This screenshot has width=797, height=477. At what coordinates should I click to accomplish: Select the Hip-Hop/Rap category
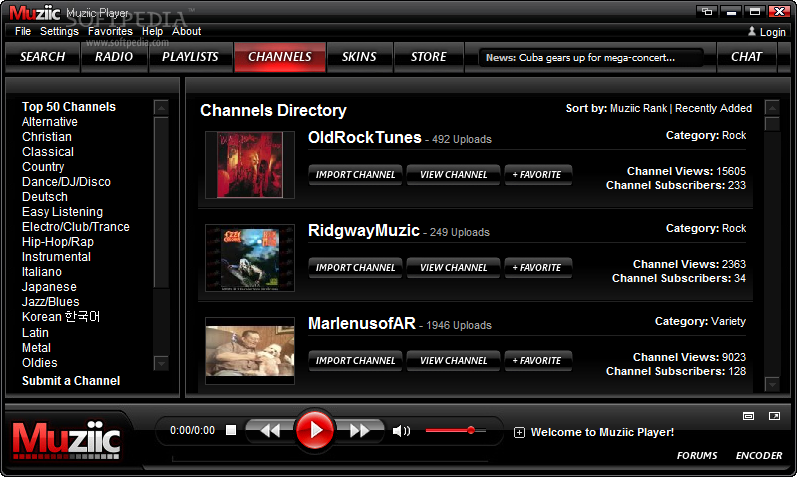58,242
